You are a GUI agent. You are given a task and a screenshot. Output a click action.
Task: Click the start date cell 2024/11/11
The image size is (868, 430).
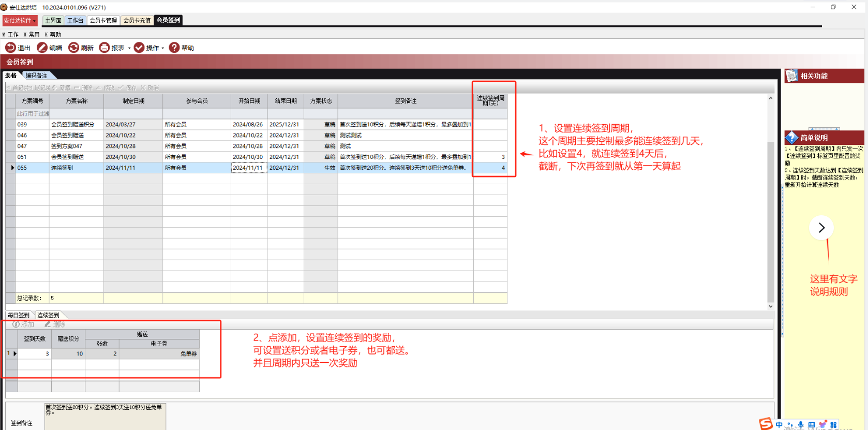point(249,168)
